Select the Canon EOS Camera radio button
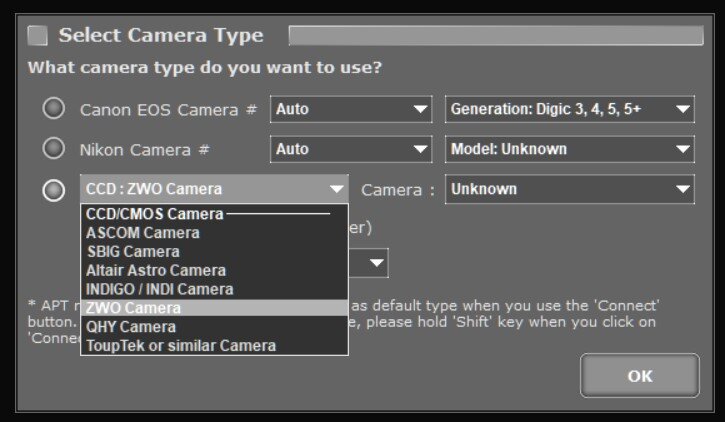This screenshot has width=725, height=422. point(54,108)
